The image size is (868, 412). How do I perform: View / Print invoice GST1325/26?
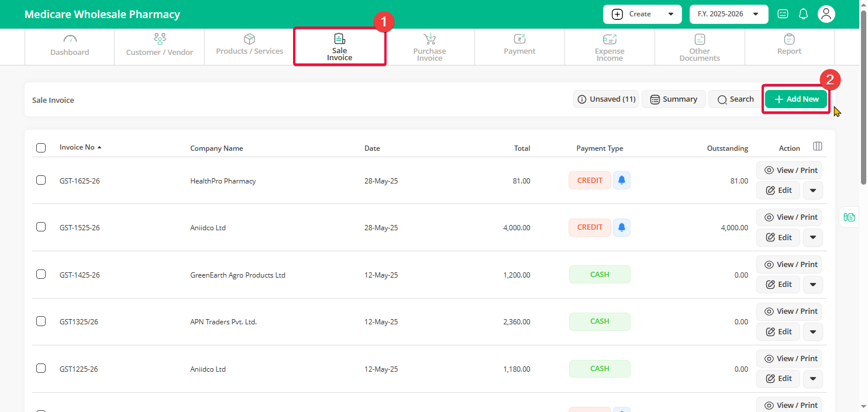(789, 311)
